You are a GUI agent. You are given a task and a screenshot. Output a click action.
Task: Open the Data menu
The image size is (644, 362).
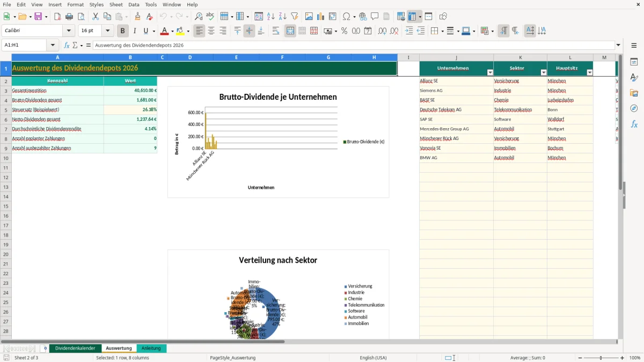(x=134, y=4)
